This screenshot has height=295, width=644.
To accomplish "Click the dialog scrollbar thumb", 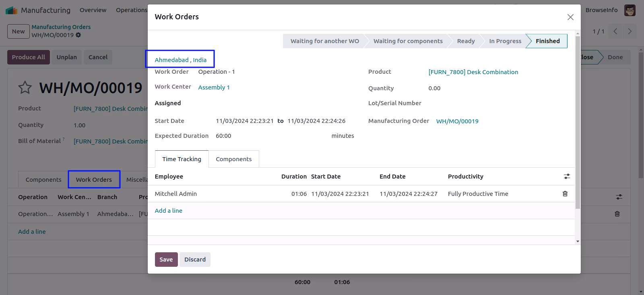I will click(x=578, y=122).
